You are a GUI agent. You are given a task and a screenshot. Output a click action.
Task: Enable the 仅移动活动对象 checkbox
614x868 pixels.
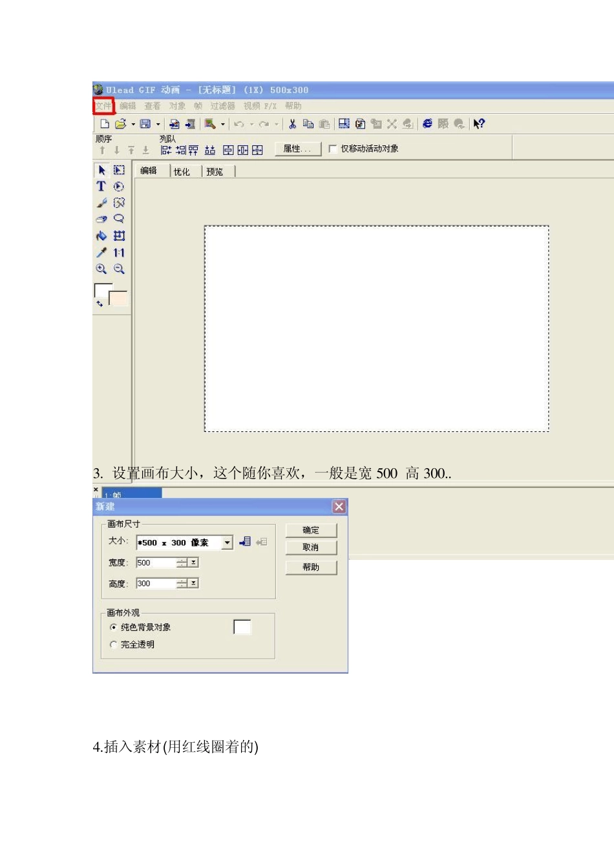point(333,149)
